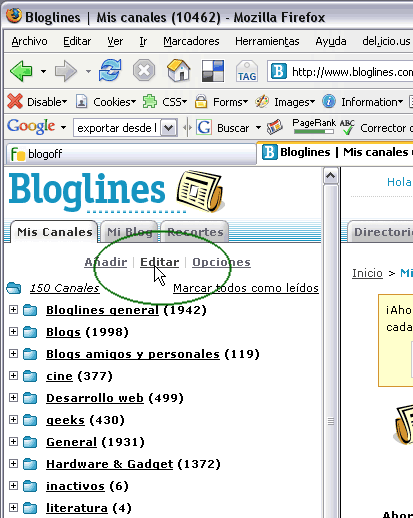The height and width of the screenshot is (518, 413).
Task: Click the 150 Canales link
Action: pyautogui.click(x=64, y=288)
